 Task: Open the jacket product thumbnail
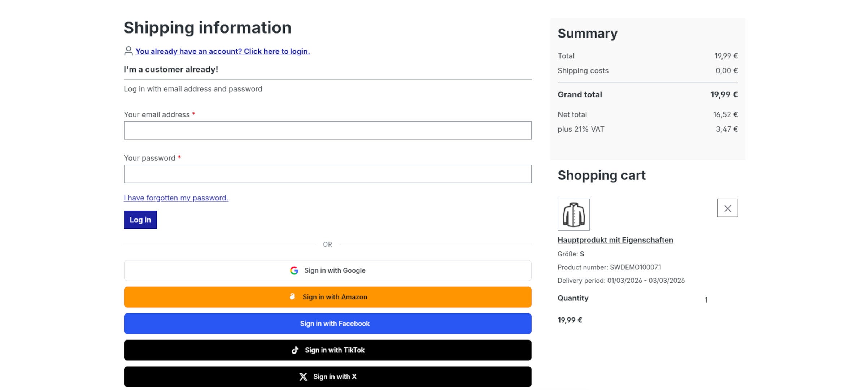(573, 214)
